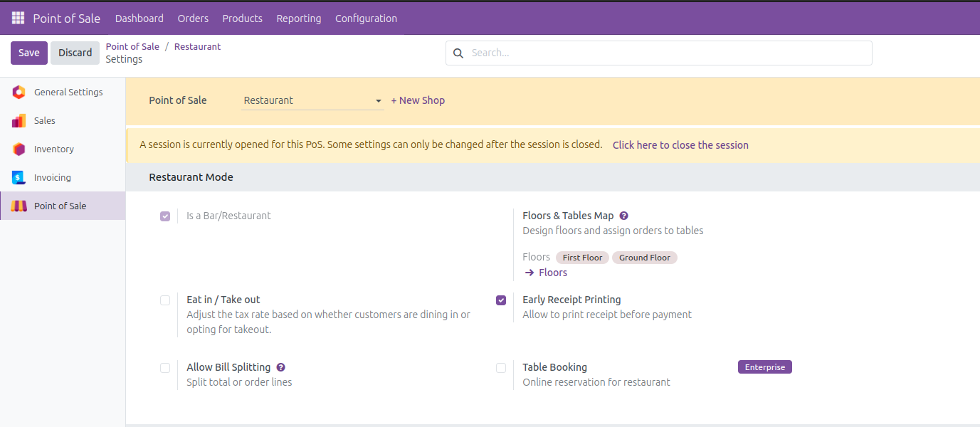Click the Floors & Tables Map help icon
The width and height of the screenshot is (980, 427).
[623, 215]
